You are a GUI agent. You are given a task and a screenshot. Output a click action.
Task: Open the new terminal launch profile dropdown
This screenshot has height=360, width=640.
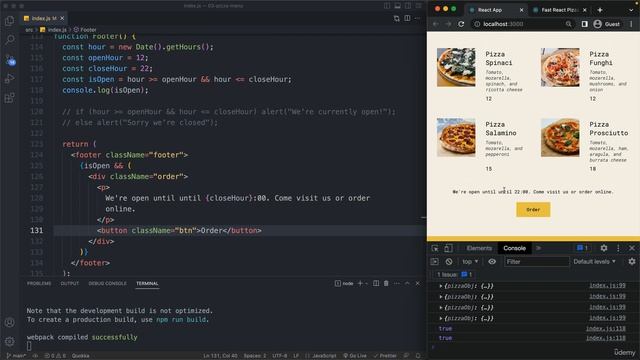tap(366, 283)
